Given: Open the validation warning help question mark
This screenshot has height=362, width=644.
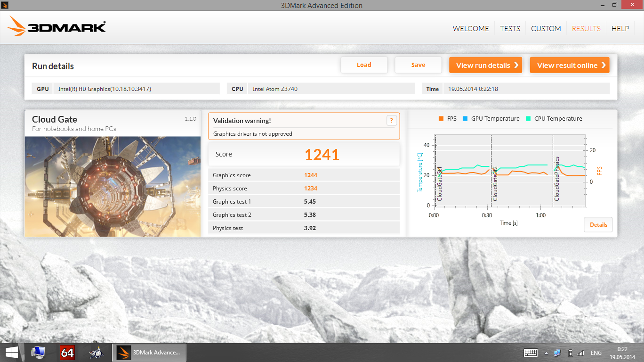Looking at the screenshot, I should click(x=391, y=121).
